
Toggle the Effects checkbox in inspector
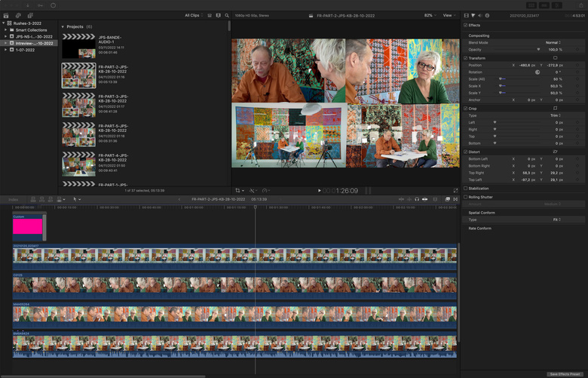click(465, 25)
